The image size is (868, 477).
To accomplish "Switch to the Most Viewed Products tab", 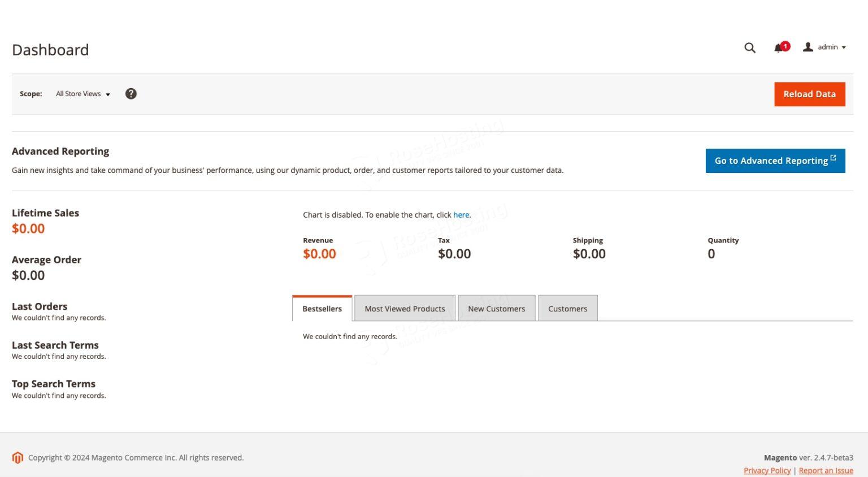I will pyautogui.click(x=405, y=308).
